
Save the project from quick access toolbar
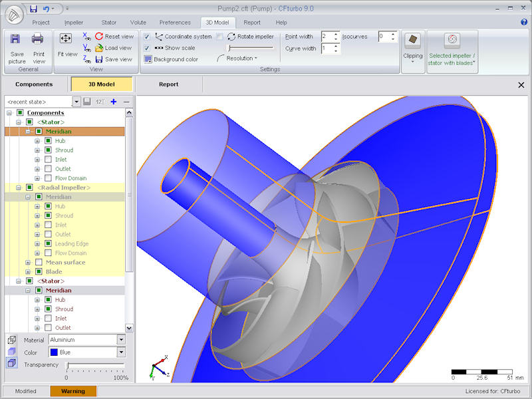(33, 9)
